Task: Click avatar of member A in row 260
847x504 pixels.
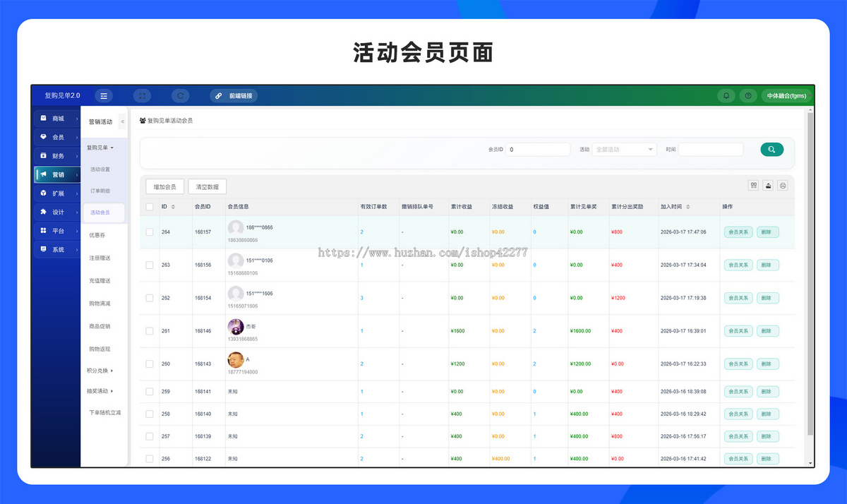Action: coord(236,360)
